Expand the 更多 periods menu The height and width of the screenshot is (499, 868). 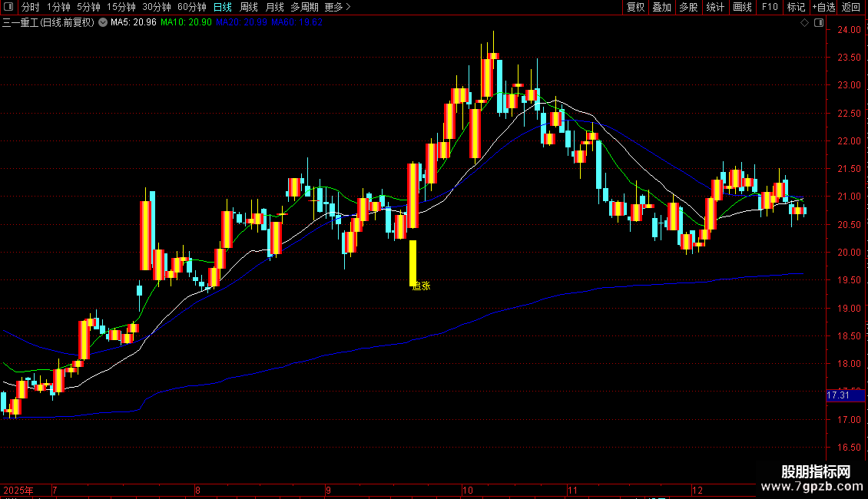337,7
